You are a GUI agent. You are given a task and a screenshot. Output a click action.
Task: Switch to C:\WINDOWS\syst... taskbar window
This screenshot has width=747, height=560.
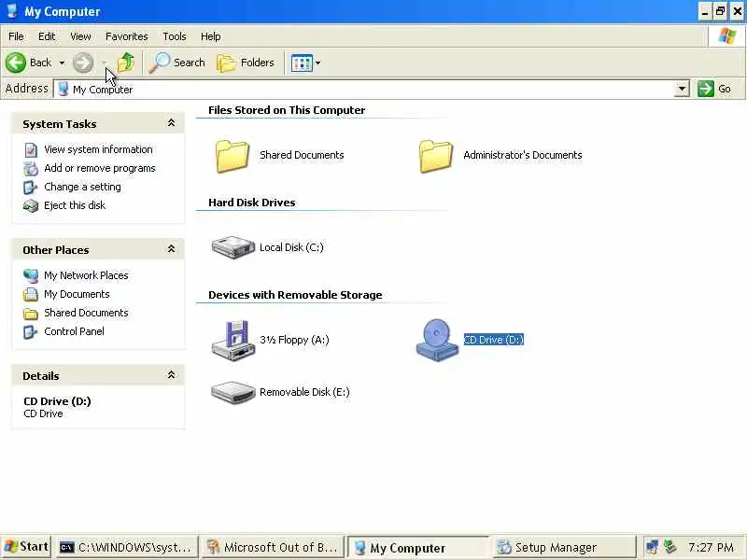(127, 547)
